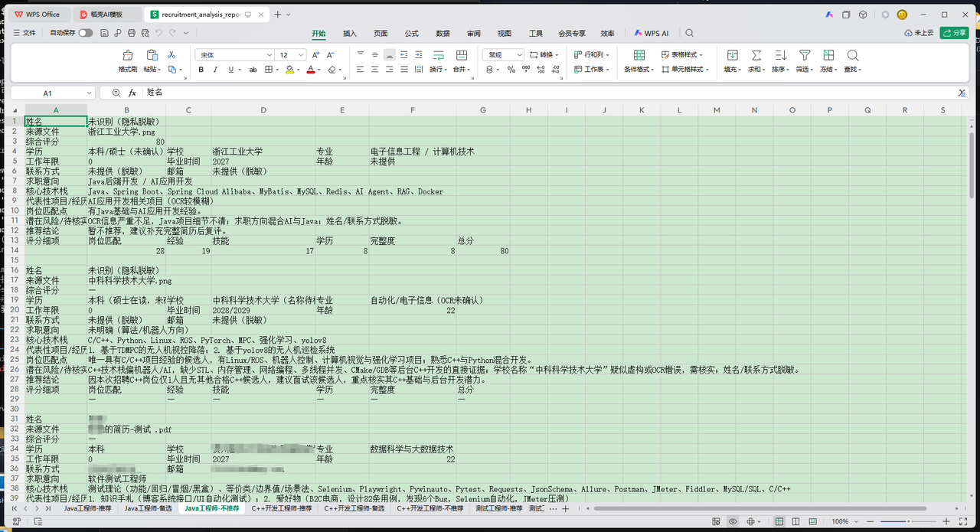Click the Insert Function fx icon
Screen dimensions: 980x532
[x=132, y=93]
